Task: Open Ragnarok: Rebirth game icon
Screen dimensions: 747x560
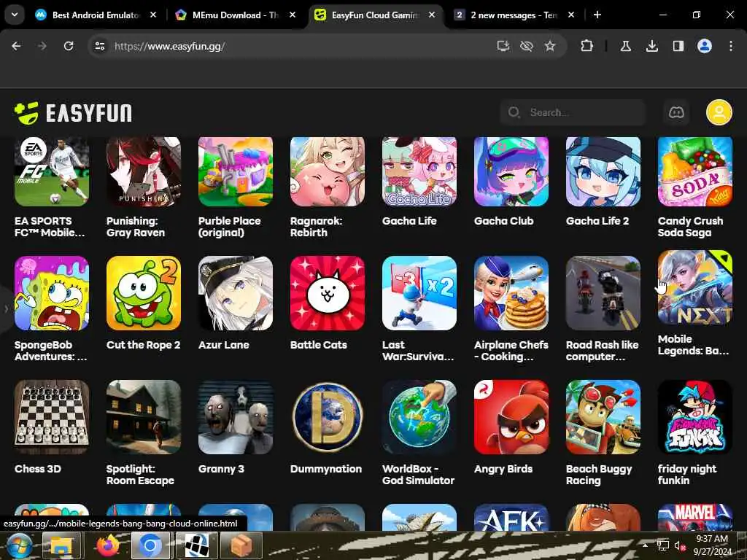Action: point(328,171)
